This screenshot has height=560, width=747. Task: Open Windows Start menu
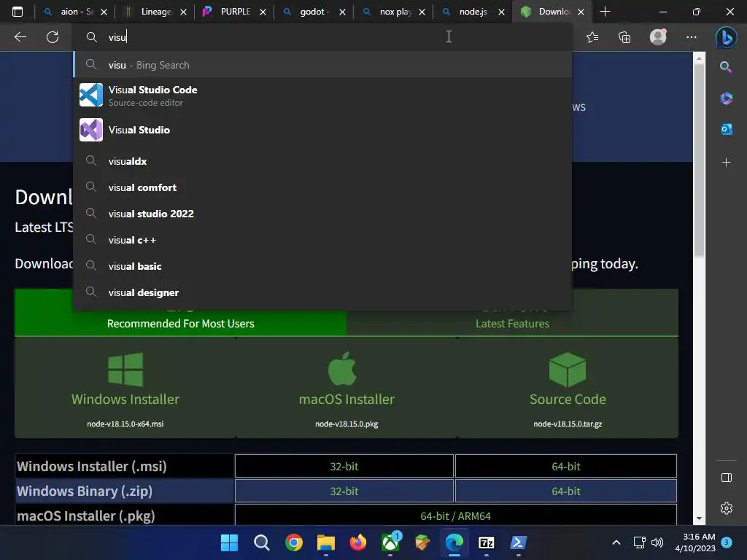(229, 542)
